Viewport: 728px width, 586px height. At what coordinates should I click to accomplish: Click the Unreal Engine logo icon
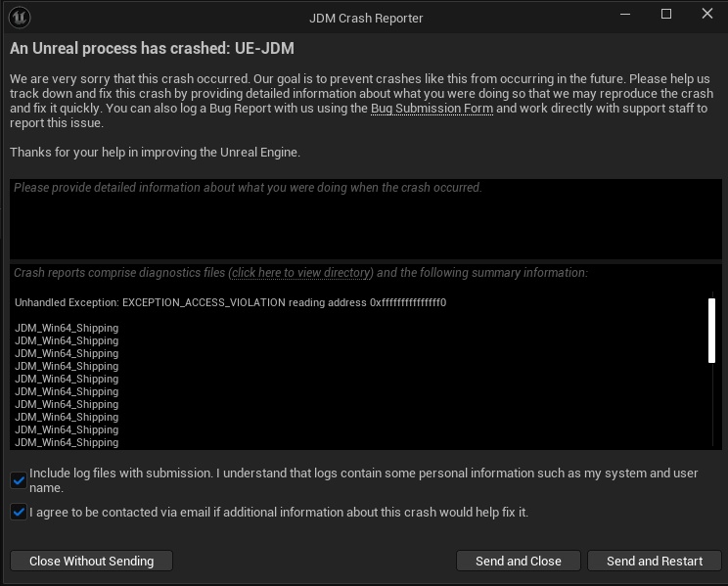[22, 16]
